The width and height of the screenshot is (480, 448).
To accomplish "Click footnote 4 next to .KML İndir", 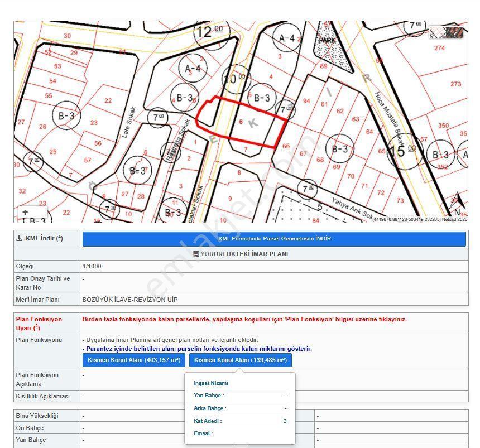I will tap(60, 237).
